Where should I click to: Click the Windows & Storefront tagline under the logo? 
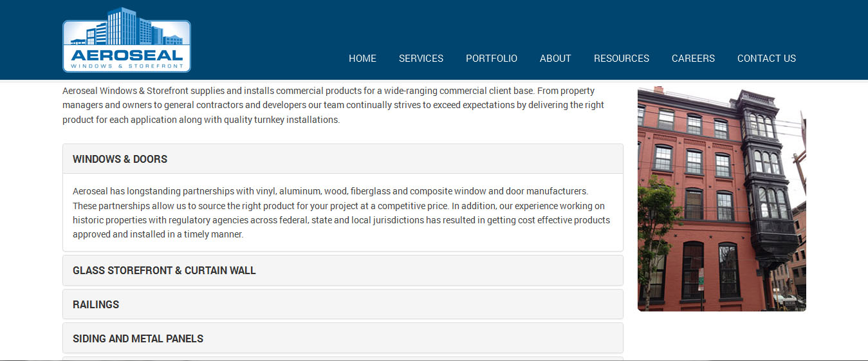coord(127,66)
